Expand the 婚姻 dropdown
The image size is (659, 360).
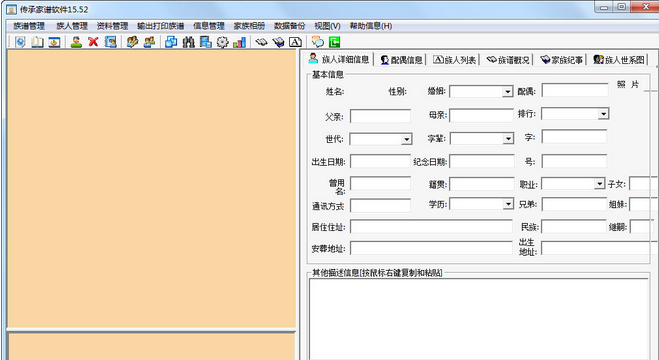pos(508,92)
